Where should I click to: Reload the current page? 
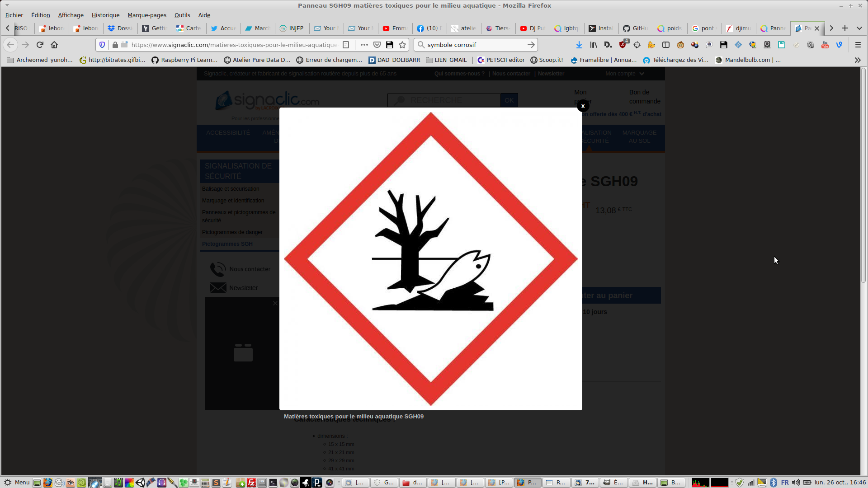[x=40, y=45]
